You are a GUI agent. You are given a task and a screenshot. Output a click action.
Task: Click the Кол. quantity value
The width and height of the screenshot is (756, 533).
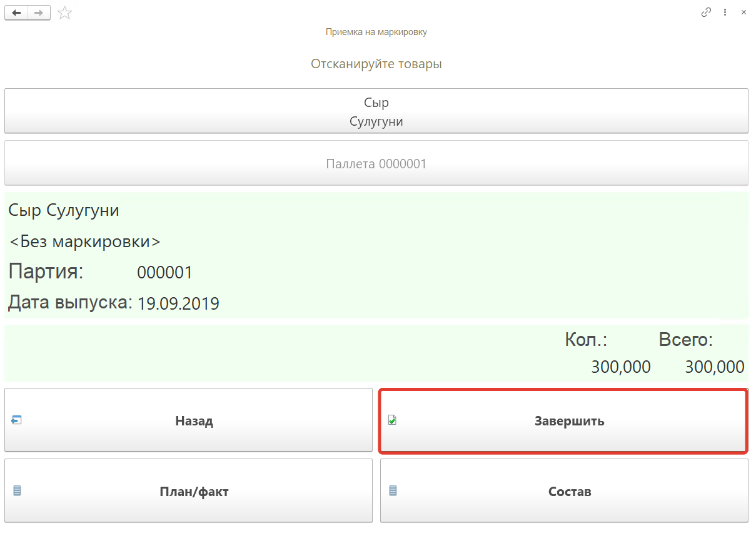[620, 367]
